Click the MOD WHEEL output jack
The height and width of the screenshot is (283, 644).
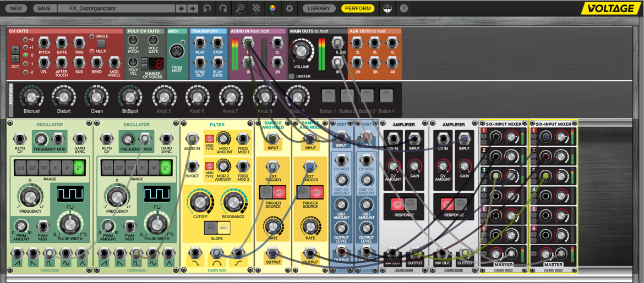click(x=114, y=62)
